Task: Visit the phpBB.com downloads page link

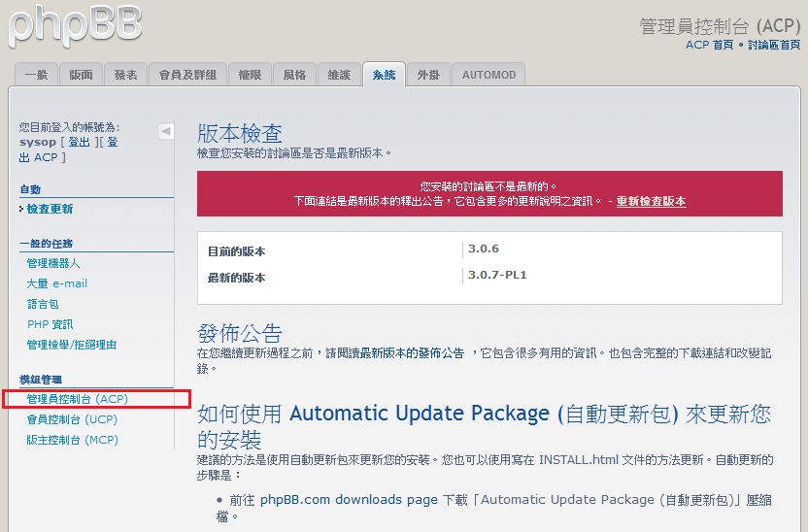Action: pyautogui.click(x=349, y=499)
